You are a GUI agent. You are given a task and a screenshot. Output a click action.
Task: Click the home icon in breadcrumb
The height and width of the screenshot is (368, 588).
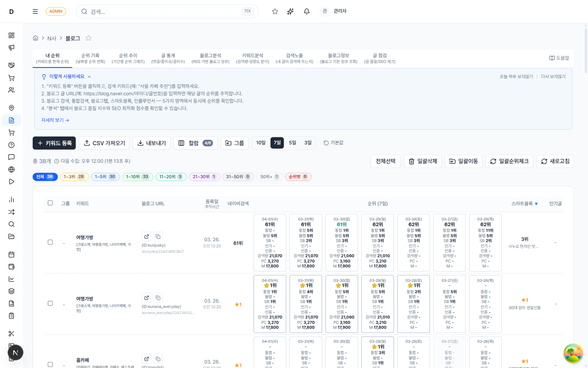[36, 38]
